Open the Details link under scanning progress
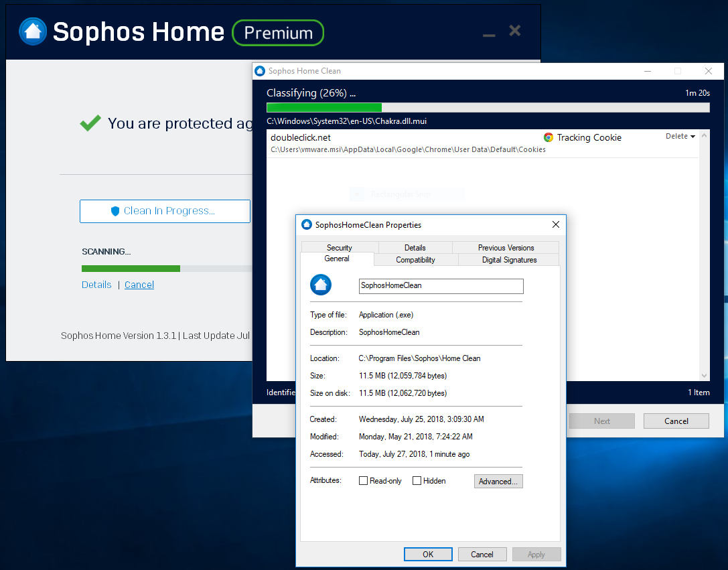 click(x=96, y=285)
